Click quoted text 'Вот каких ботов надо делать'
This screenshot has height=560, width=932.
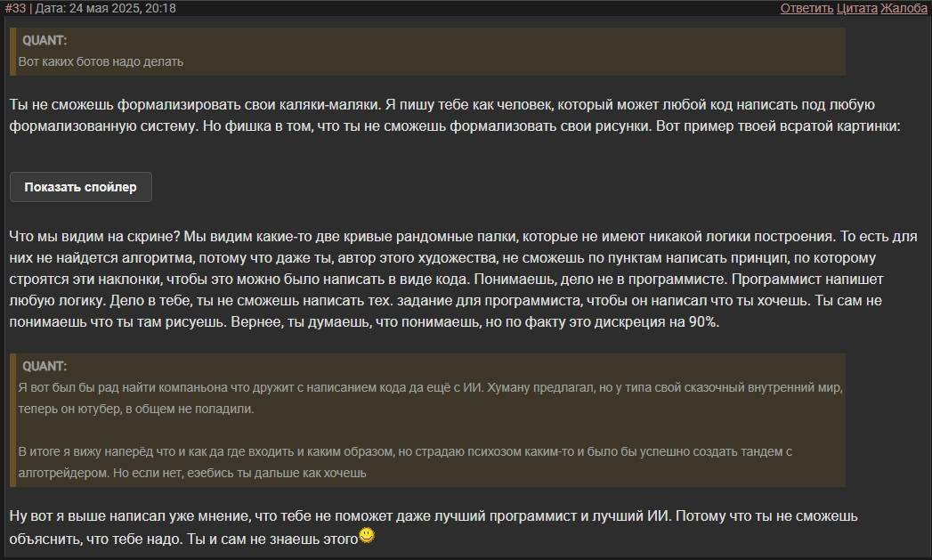(x=101, y=61)
